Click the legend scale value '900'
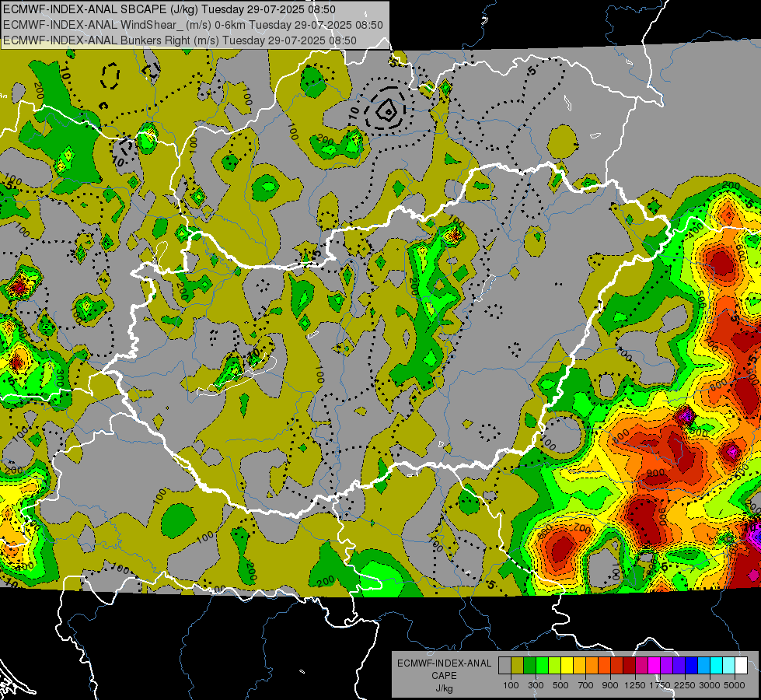This screenshot has width=761, height=700. click(610, 685)
